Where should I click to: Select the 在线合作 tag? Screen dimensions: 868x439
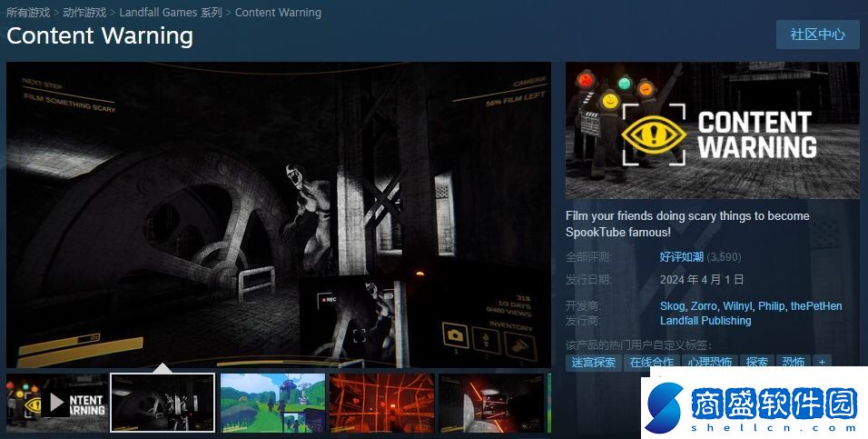[x=652, y=363]
